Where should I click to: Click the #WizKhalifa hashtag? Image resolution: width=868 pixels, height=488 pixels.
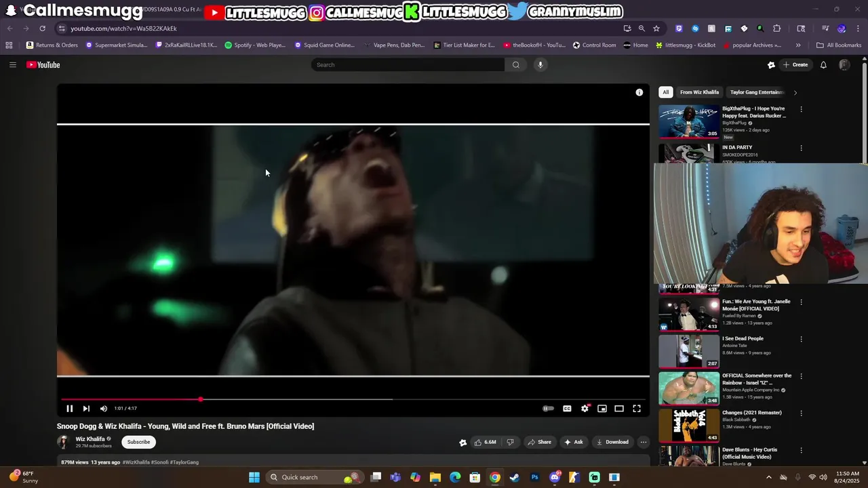(136, 462)
